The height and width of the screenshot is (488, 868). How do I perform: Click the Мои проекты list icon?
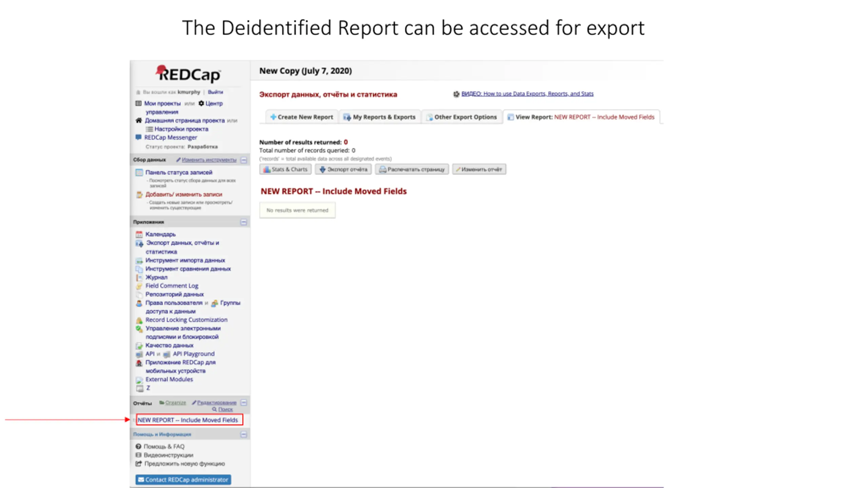pos(138,103)
